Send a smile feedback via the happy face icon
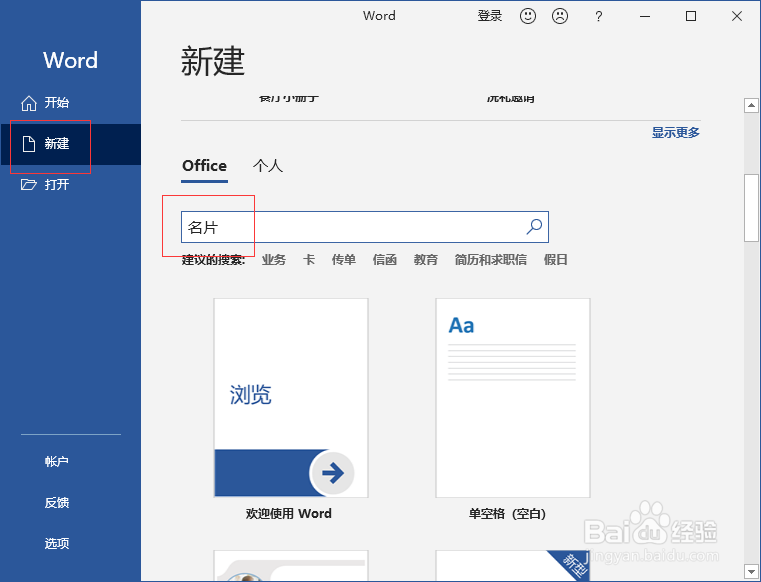The width and height of the screenshot is (761, 582). 528,16
